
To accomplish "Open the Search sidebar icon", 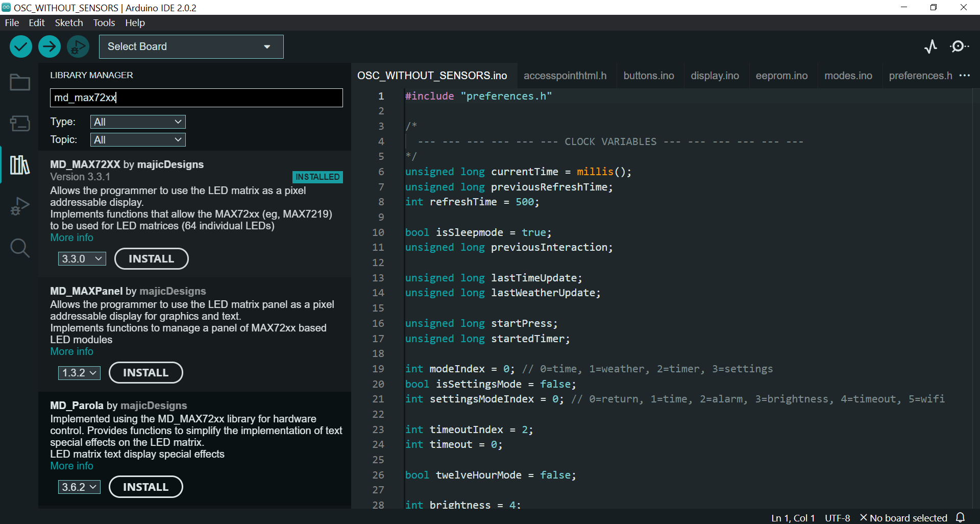I will coord(20,248).
